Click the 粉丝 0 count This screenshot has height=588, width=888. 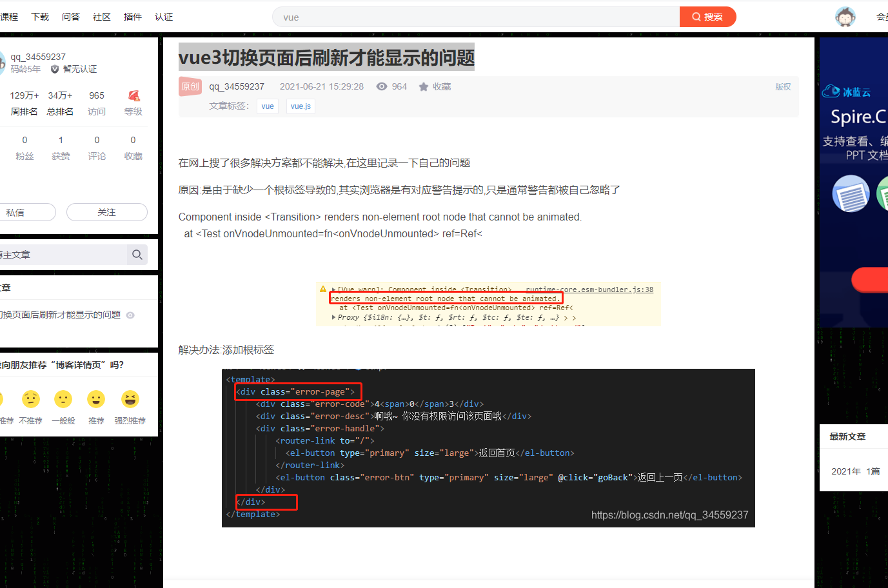[25, 148]
